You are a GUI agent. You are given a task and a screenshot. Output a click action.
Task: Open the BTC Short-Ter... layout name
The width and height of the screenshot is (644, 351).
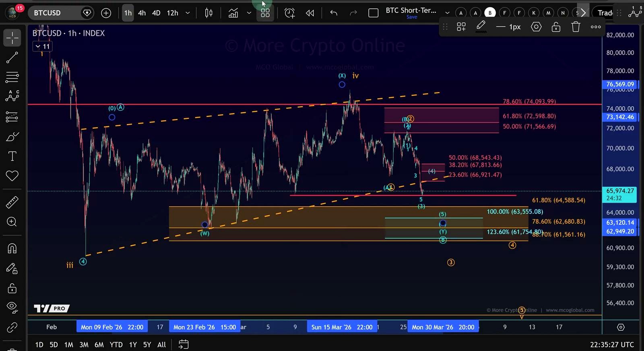pos(411,10)
